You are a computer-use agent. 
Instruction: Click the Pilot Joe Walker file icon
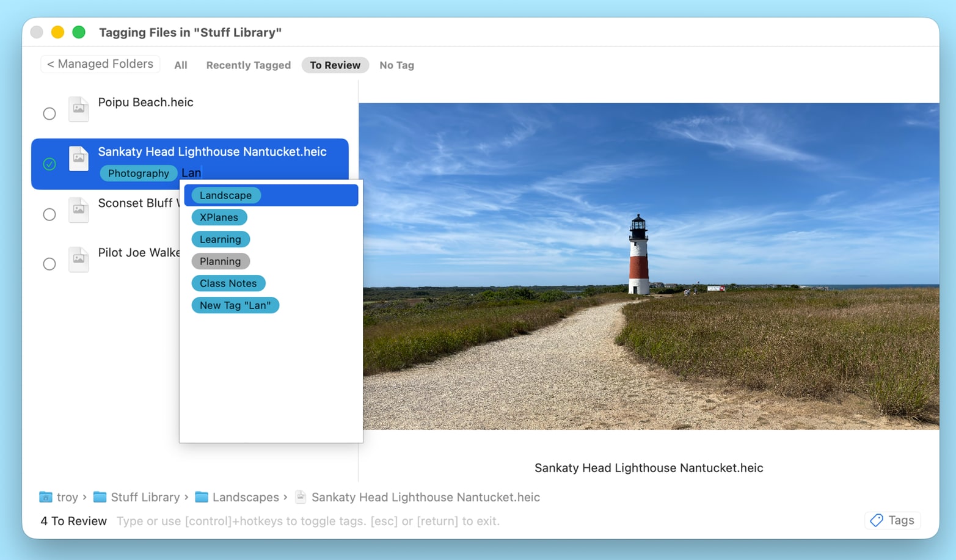pos(79,259)
